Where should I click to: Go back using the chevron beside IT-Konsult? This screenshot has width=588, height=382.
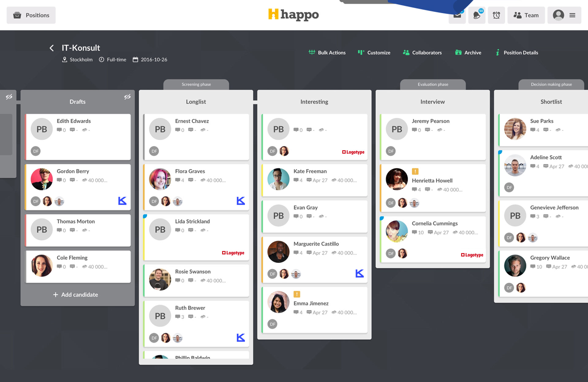pyautogui.click(x=52, y=48)
